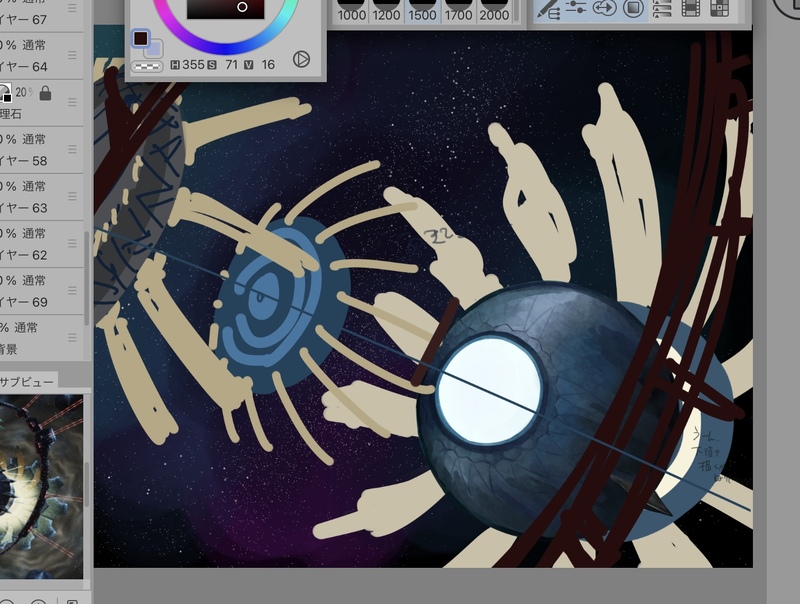
Task: Grab the handle icon of layer 67
Action: 72,8
